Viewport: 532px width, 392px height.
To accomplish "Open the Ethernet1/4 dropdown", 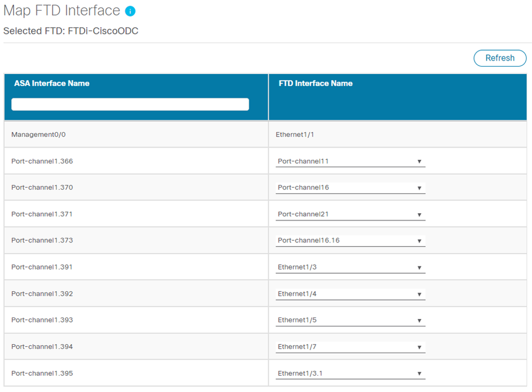I will pos(350,294).
